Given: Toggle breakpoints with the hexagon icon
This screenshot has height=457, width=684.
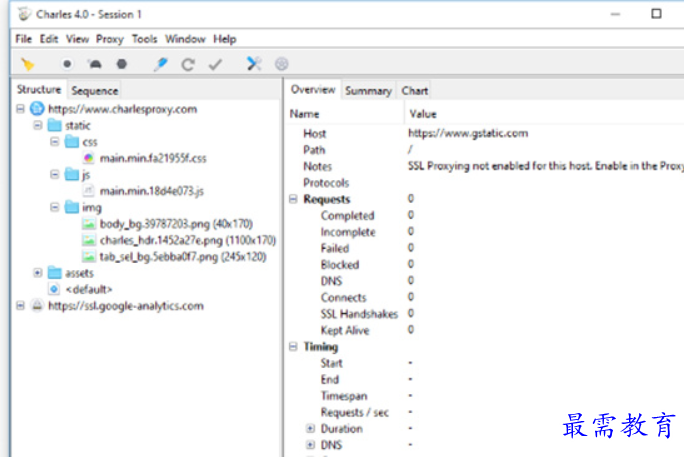Looking at the screenshot, I should tap(122, 64).
